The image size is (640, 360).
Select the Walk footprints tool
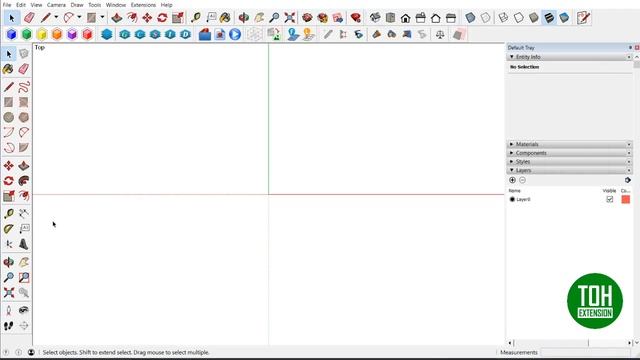[x=9, y=326]
